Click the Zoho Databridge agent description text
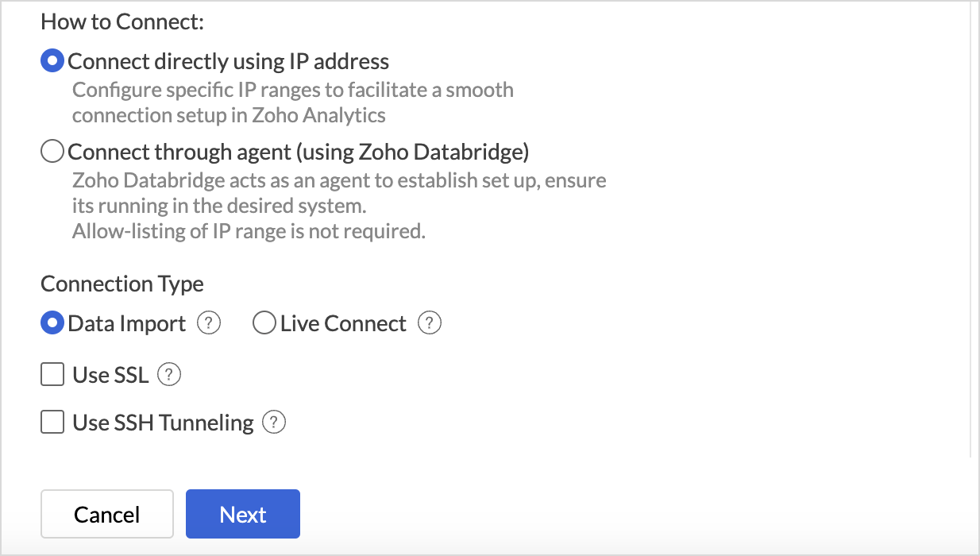This screenshot has height=556, width=980. (x=339, y=206)
